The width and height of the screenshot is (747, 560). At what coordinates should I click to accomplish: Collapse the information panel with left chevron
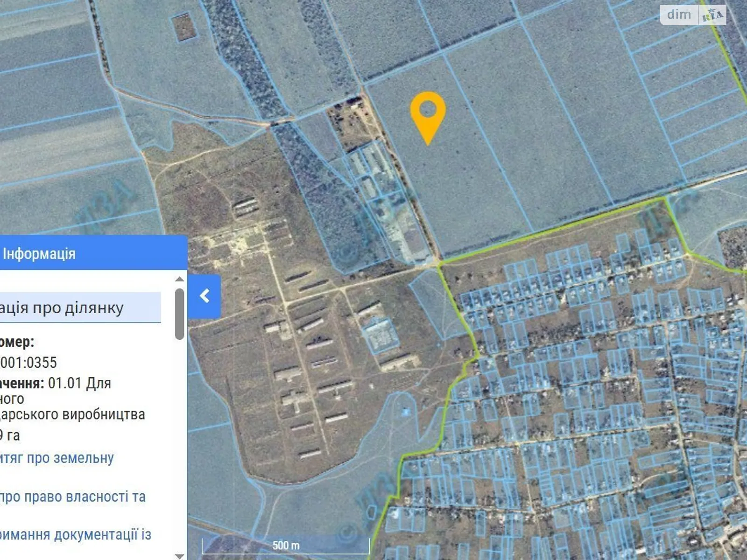tap(204, 296)
